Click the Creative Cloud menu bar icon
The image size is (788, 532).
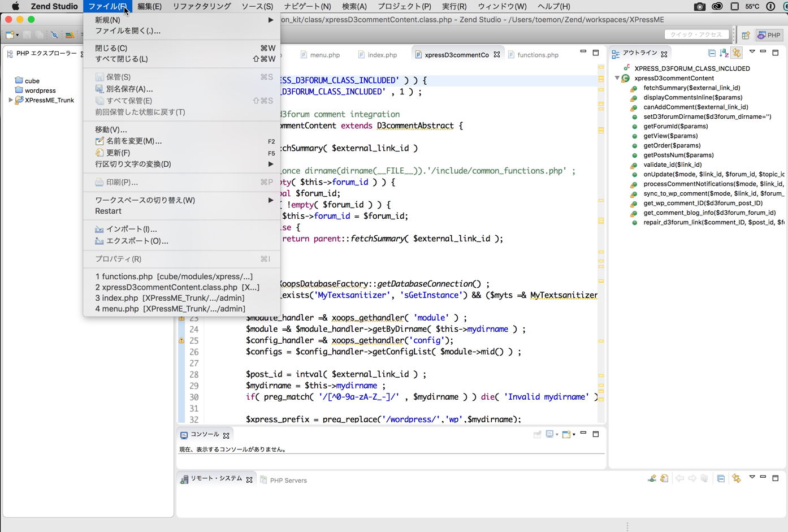[x=717, y=6]
